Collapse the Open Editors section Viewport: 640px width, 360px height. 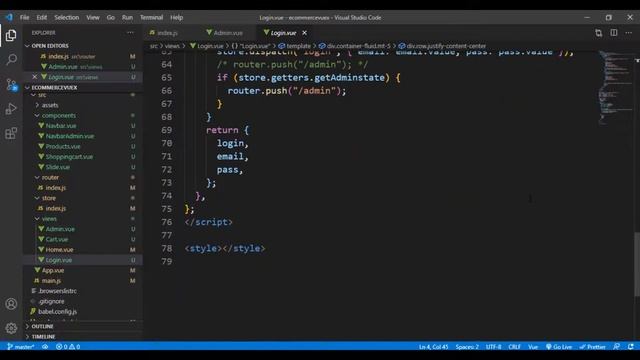coord(49,46)
